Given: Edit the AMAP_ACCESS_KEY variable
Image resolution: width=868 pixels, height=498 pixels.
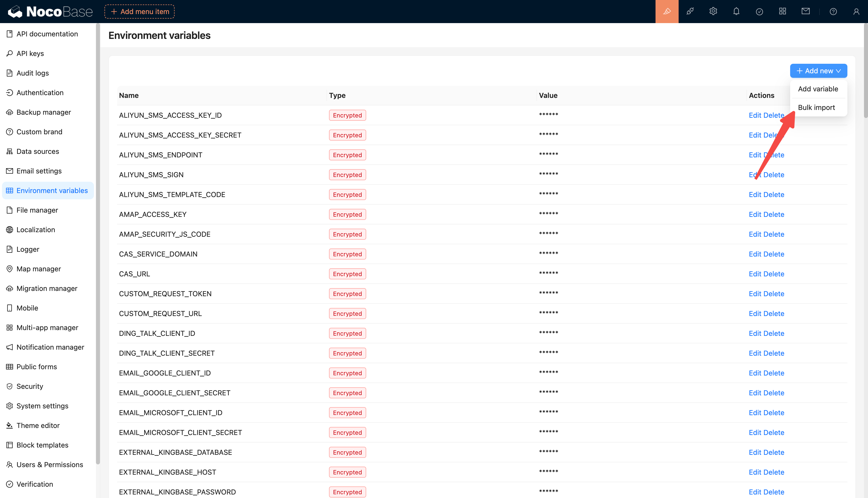Looking at the screenshot, I should point(755,214).
